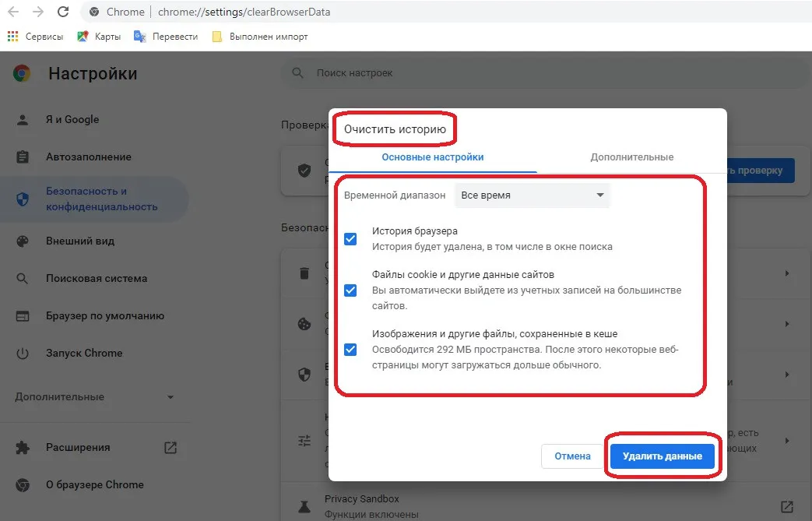The width and height of the screenshot is (812, 521).
Task: Uncheck the История браузера checkbox
Action: (350, 239)
